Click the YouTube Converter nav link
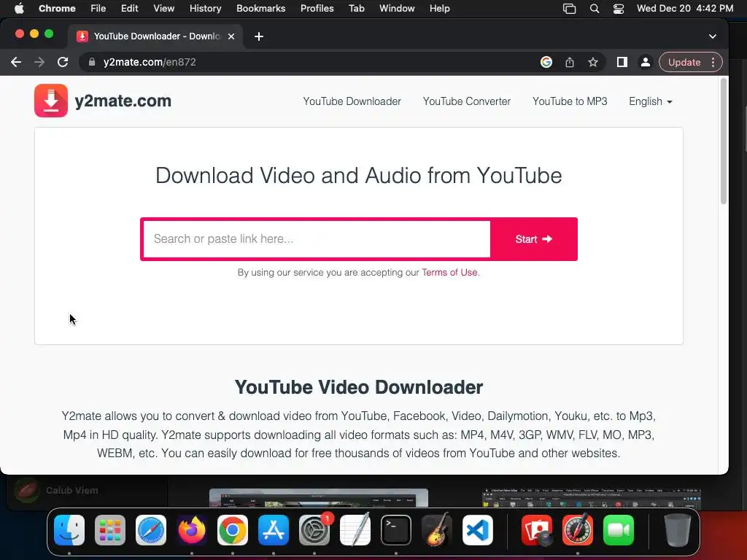This screenshot has height=560, width=747. pyautogui.click(x=466, y=101)
